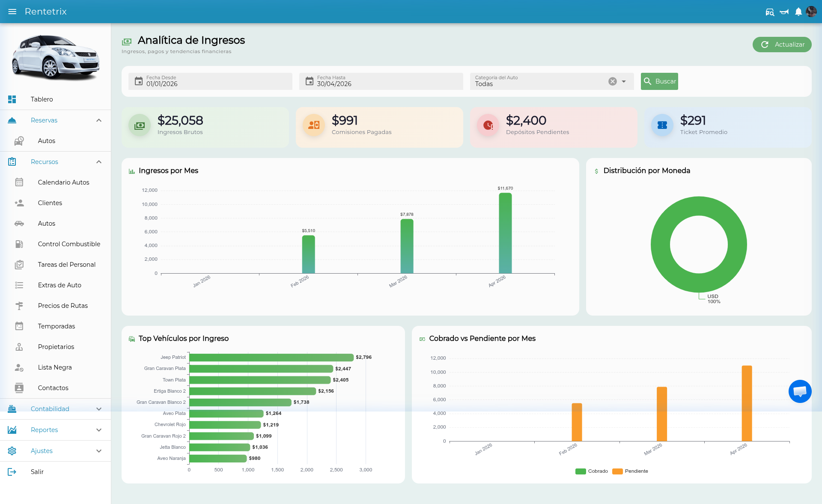Viewport: 822px width, 504px height.
Task: Click the Fecha Desde date field
Action: tap(210, 81)
